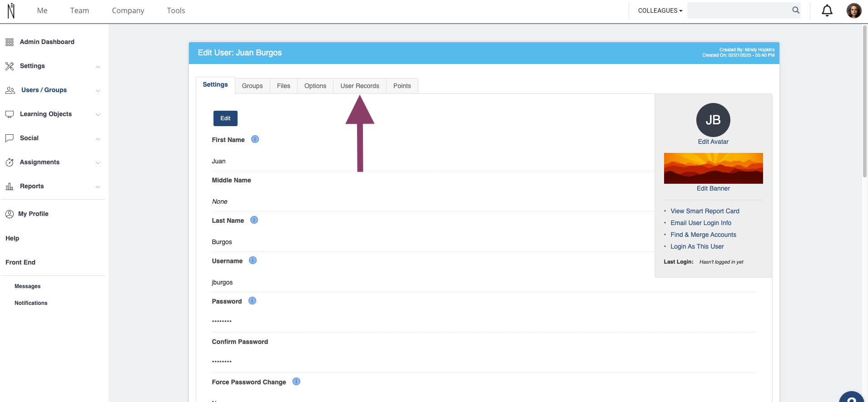Expand the Assignments chevron
868x402 pixels.
(x=98, y=163)
